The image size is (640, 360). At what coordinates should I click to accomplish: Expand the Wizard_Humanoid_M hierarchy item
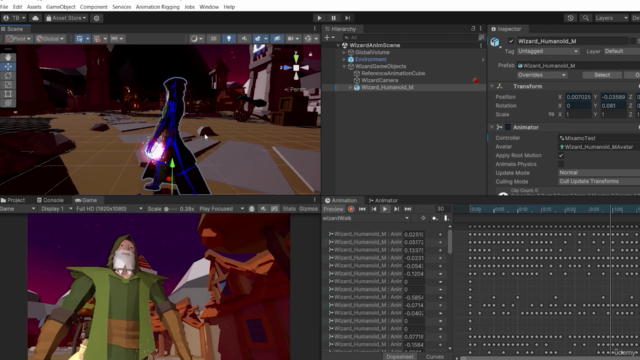click(x=350, y=87)
